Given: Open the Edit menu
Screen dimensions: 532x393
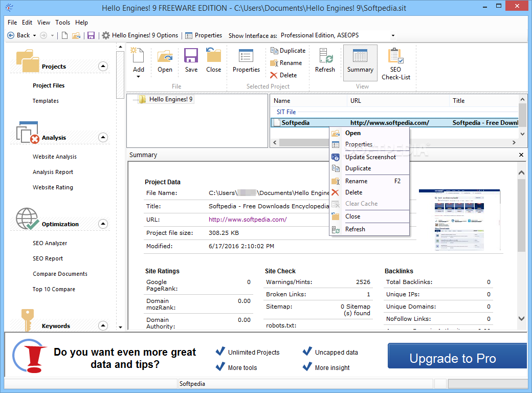Looking at the screenshot, I should [x=27, y=23].
